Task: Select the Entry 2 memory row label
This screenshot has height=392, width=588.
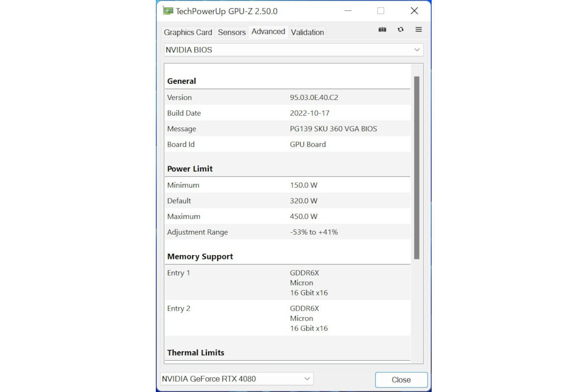Action: tap(179, 309)
